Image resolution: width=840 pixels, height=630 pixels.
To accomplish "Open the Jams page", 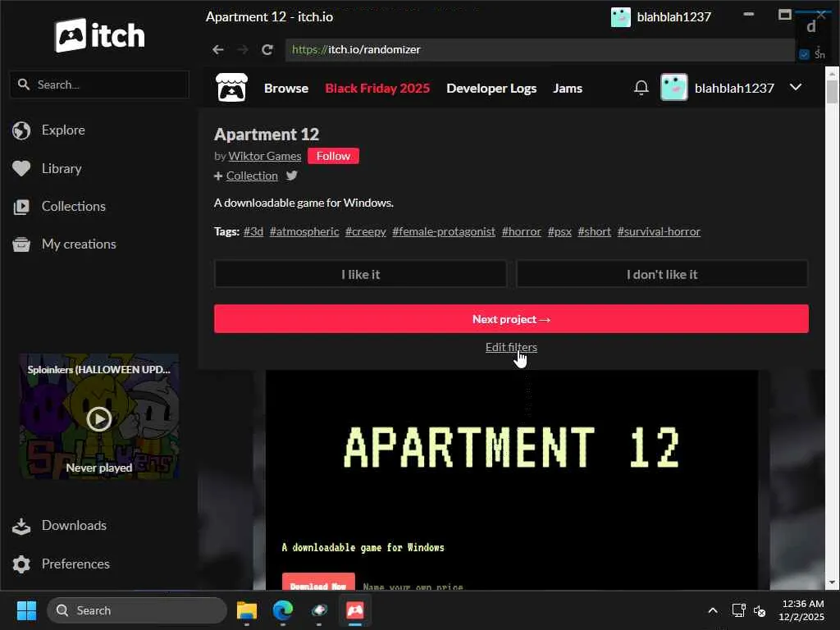I will pyautogui.click(x=568, y=89).
